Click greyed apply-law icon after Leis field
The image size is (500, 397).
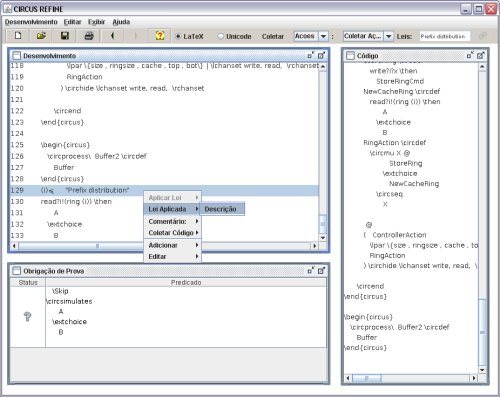(482, 36)
